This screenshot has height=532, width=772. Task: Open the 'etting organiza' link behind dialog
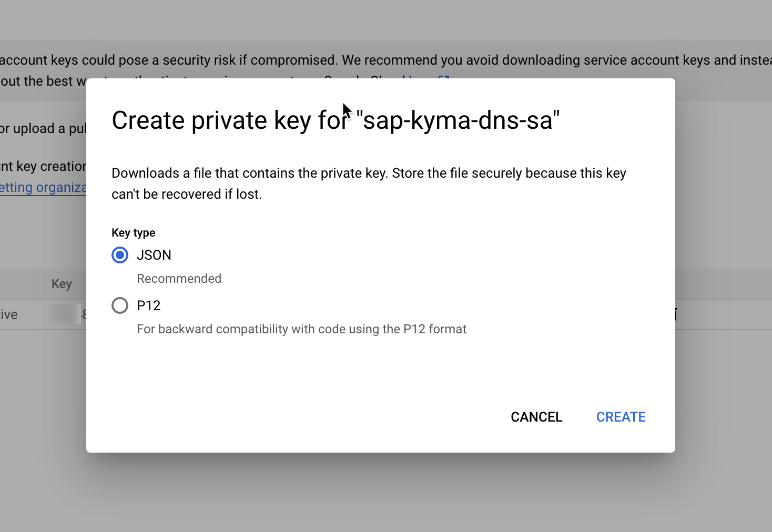click(43, 188)
